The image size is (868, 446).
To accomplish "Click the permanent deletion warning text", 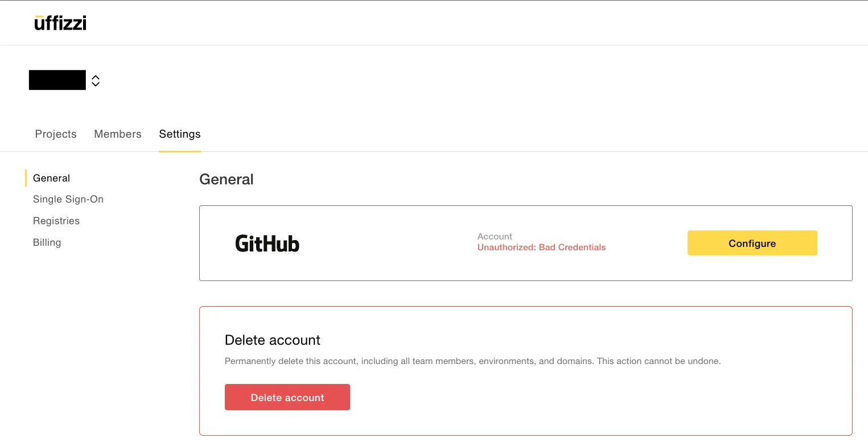I will (x=472, y=361).
